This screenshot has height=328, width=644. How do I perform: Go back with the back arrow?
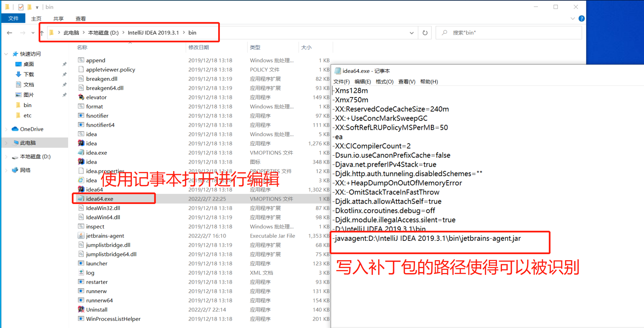[x=9, y=33]
